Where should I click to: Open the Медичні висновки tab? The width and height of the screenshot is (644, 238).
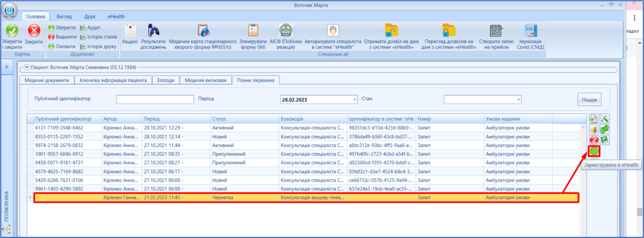205,80
